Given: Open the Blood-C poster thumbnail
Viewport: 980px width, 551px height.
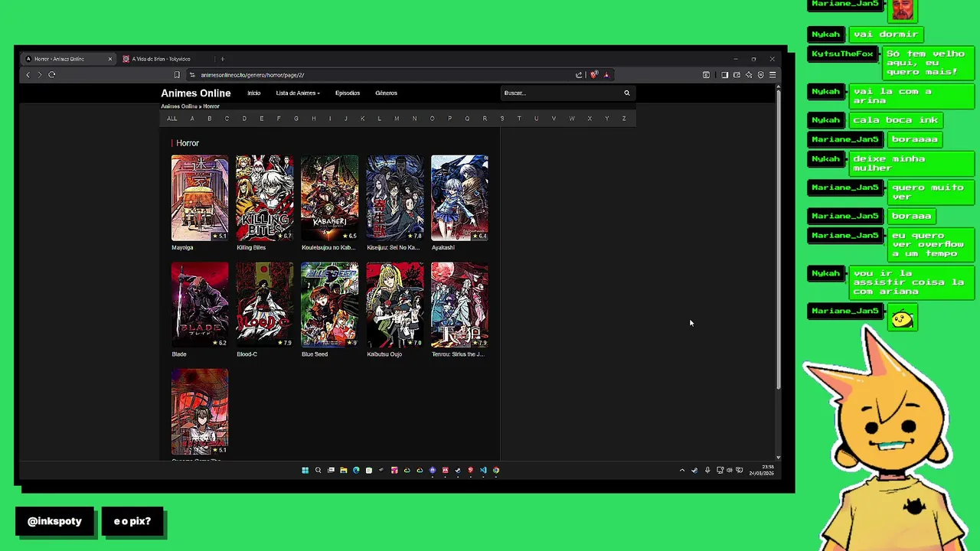Looking at the screenshot, I should (x=265, y=305).
